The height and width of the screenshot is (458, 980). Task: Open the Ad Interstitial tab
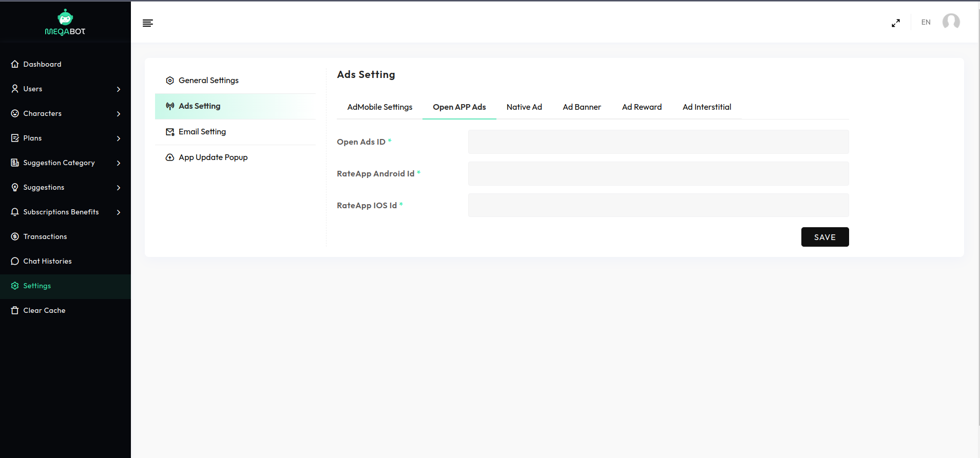point(707,107)
